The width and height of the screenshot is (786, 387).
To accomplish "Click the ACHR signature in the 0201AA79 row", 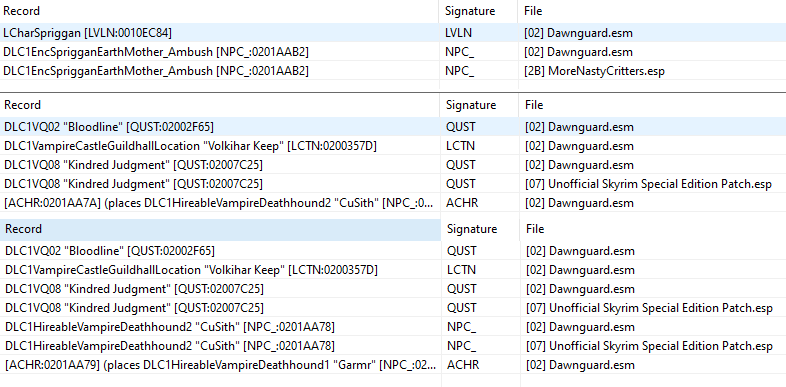I will (x=463, y=365).
